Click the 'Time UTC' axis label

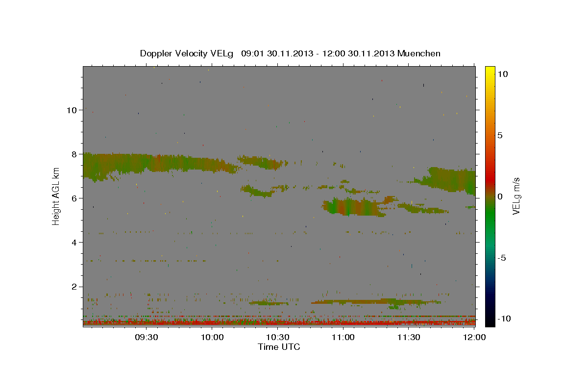tap(279, 347)
